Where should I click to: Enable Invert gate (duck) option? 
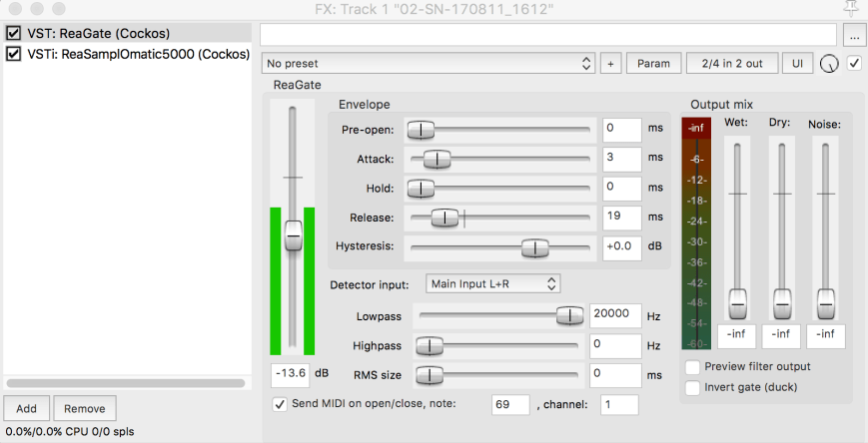point(693,387)
